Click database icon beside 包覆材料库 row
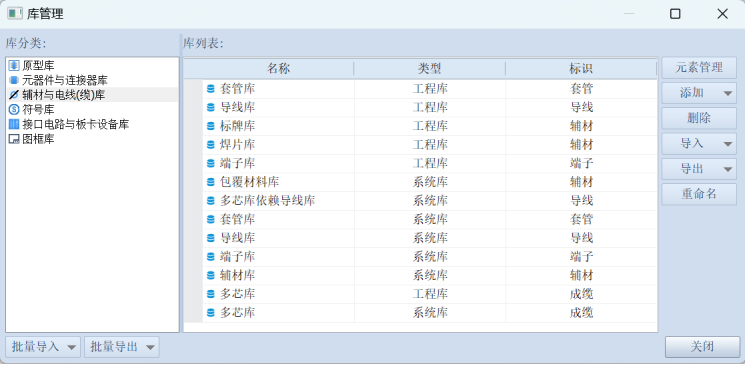 pyautogui.click(x=211, y=182)
